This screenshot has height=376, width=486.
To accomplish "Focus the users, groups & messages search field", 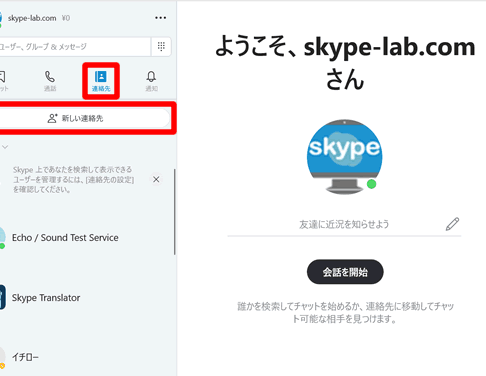I will click(x=75, y=46).
